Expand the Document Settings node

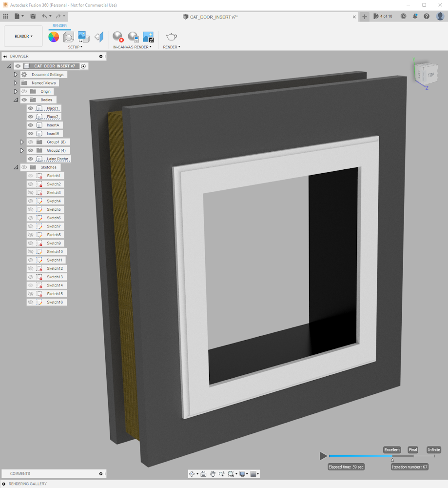tap(15, 74)
